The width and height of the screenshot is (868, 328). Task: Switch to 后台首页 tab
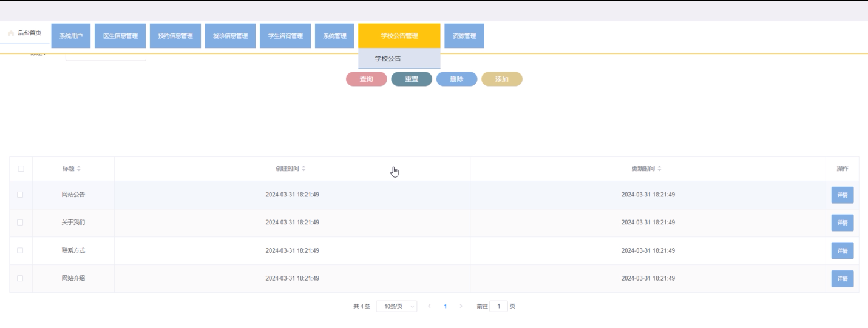(x=25, y=33)
